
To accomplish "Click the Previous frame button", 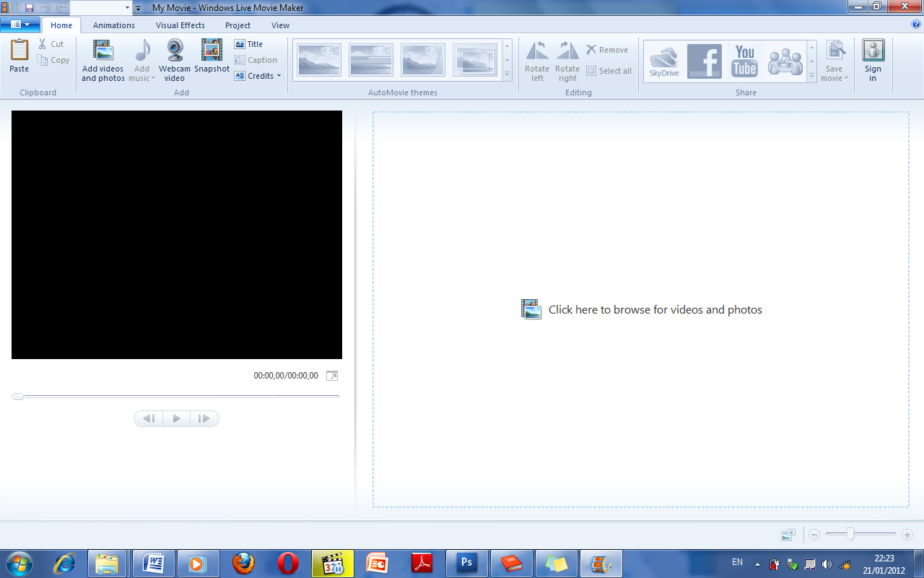I will pyautogui.click(x=149, y=418).
